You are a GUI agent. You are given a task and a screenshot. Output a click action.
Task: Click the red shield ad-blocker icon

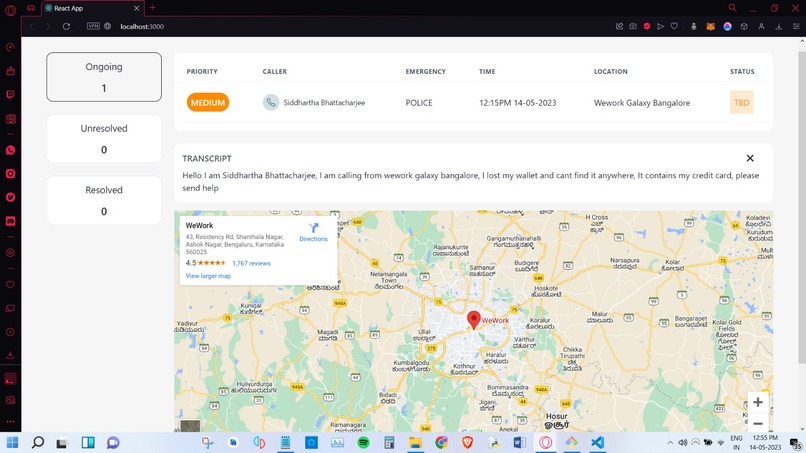point(647,26)
